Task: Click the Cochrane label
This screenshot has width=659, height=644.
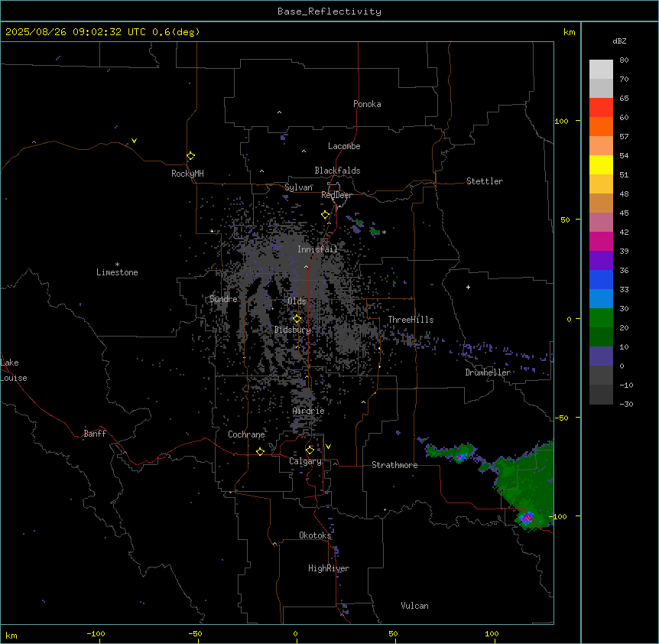Action: point(246,434)
